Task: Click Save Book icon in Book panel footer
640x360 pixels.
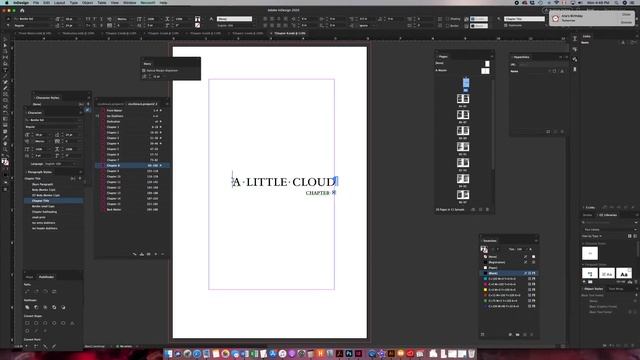Action: pos(142,254)
